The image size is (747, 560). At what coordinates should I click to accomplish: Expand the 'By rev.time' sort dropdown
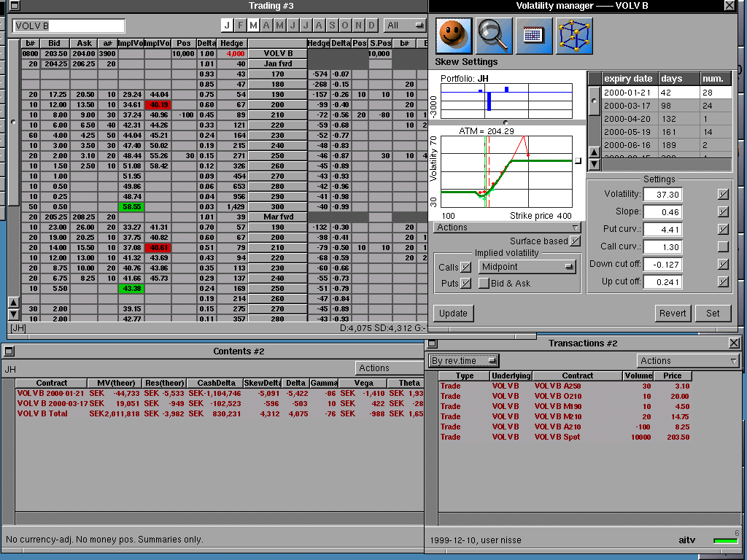pos(464,361)
